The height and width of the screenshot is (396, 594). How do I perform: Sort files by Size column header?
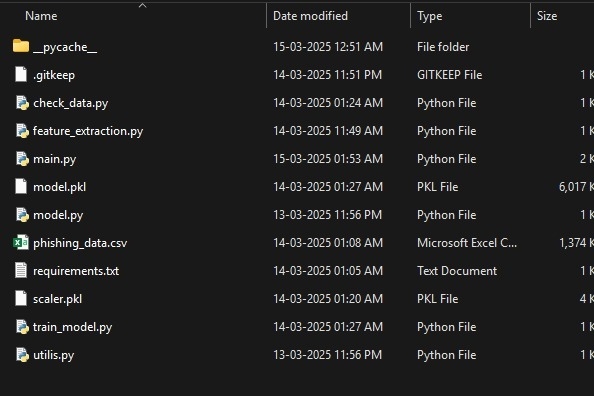point(547,16)
